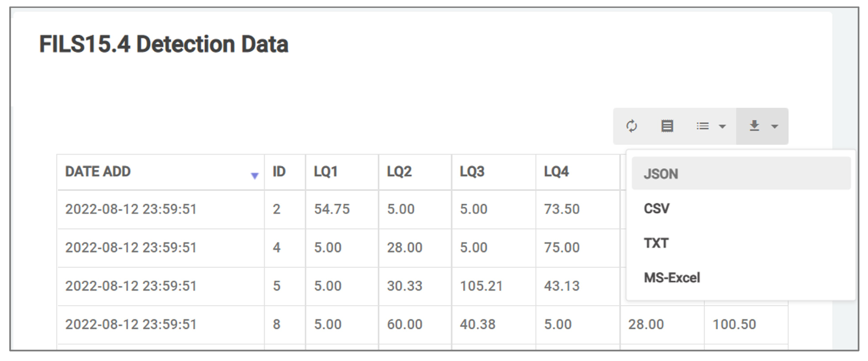Expand the columns dropdown arrow

pyautogui.click(x=722, y=127)
